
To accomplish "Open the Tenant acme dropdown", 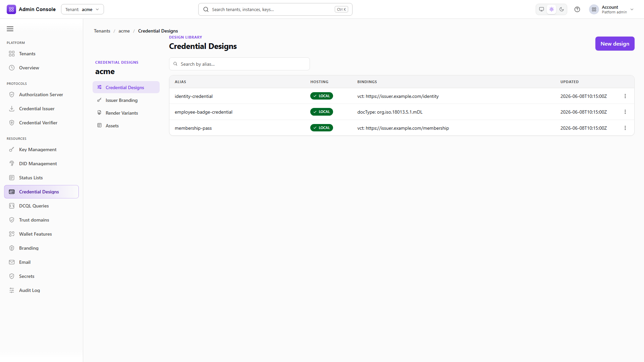I will tap(83, 9).
